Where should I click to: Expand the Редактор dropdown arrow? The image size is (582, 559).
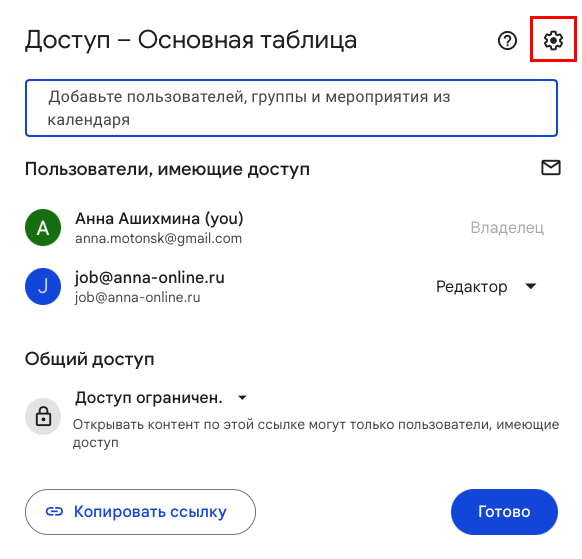click(531, 286)
